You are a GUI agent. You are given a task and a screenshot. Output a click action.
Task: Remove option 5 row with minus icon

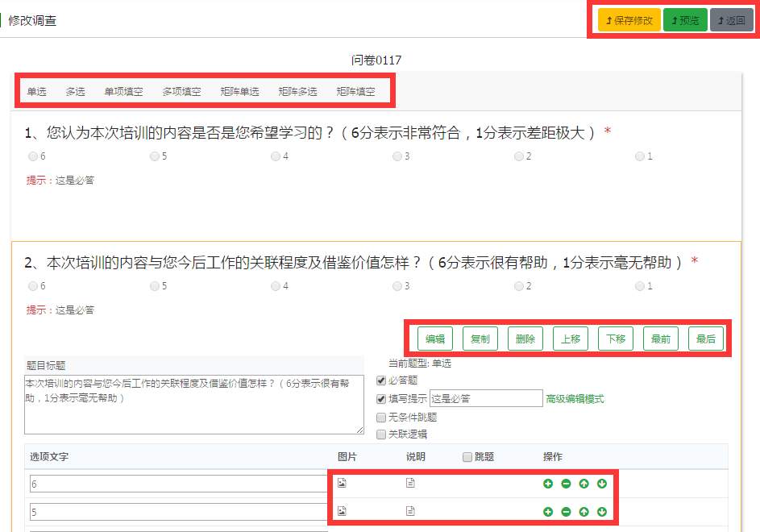tap(566, 512)
